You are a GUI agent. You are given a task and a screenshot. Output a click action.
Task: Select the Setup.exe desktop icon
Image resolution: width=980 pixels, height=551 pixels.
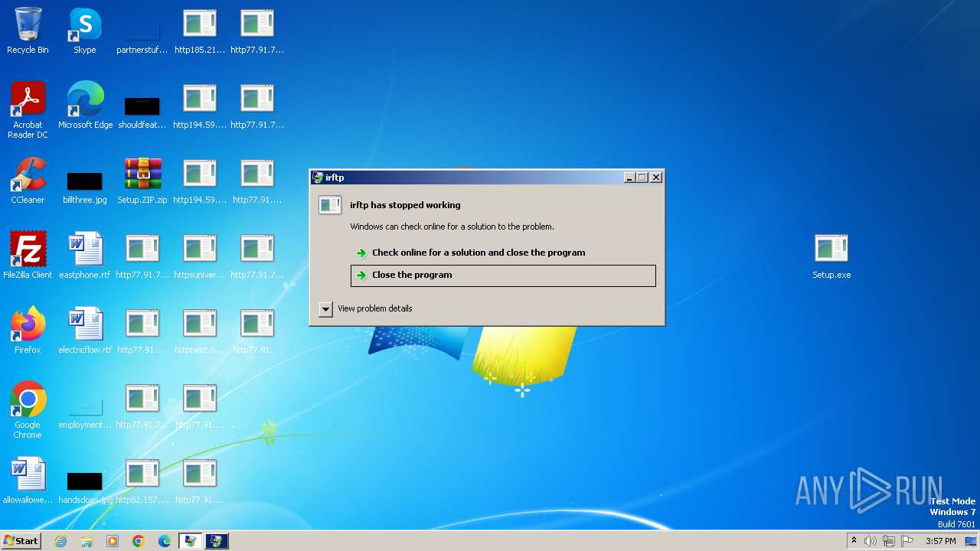[x=831, y=256]
